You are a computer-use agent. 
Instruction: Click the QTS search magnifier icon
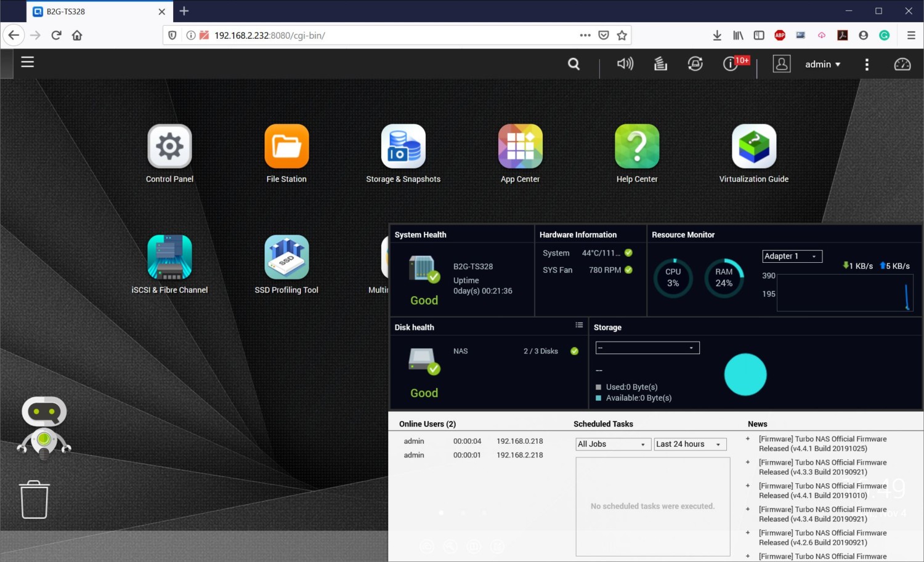(x=573, y=64)
